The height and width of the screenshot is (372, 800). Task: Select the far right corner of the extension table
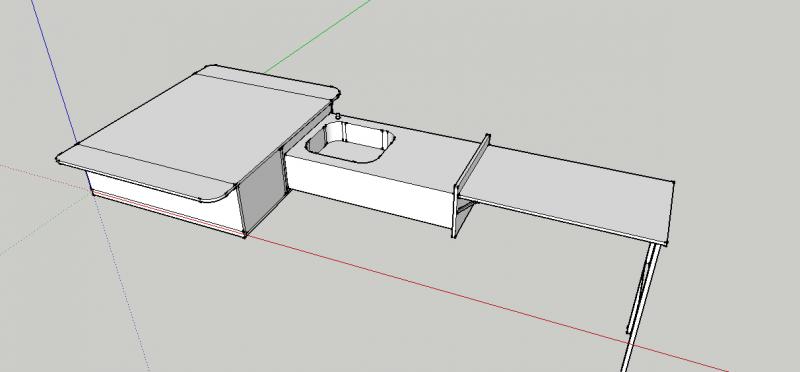(x=672, y=183)
